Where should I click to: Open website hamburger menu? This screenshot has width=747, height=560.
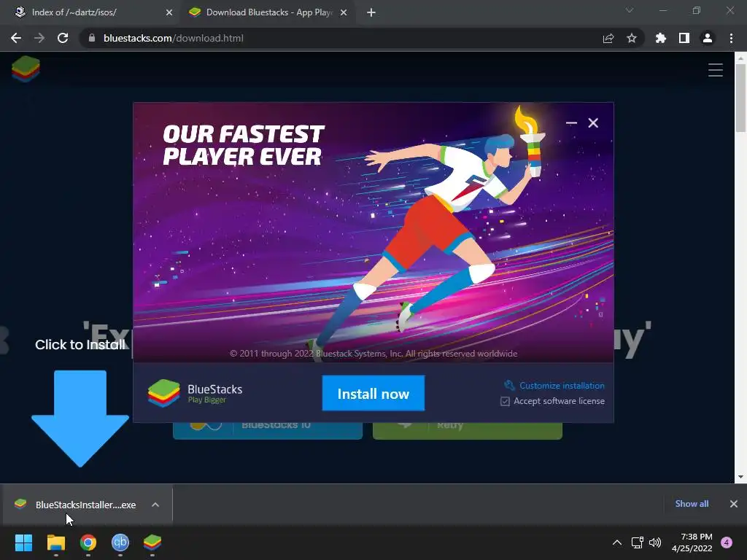pyautogui.click(x=715, y=70)
